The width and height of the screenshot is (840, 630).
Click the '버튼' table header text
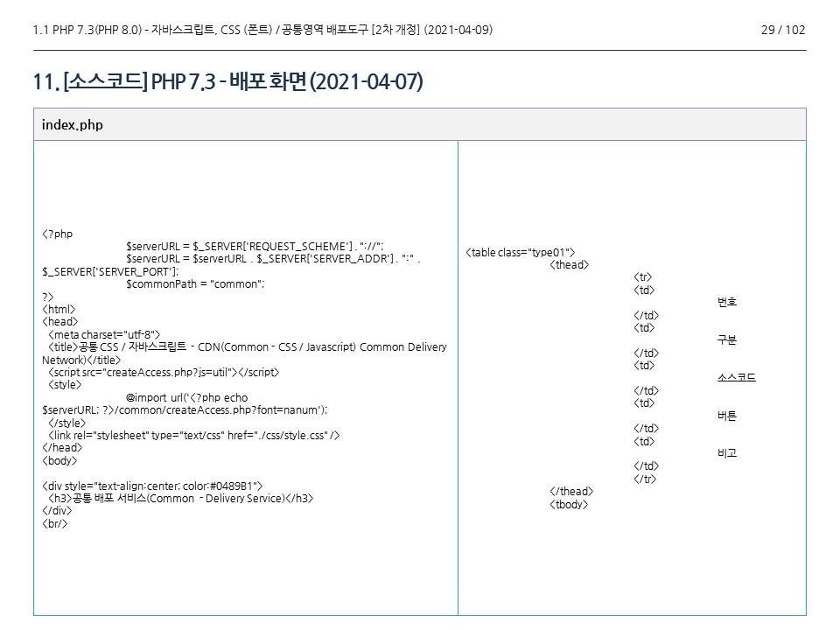tap(727, 416)
